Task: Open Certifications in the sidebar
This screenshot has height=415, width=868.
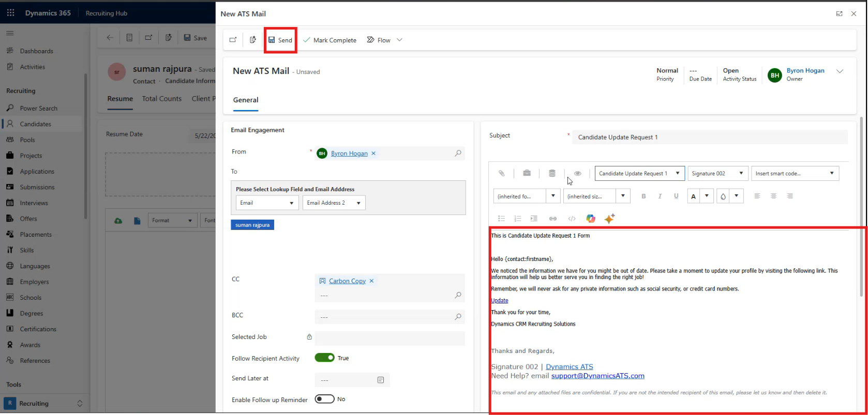Action: click(38, 329)
